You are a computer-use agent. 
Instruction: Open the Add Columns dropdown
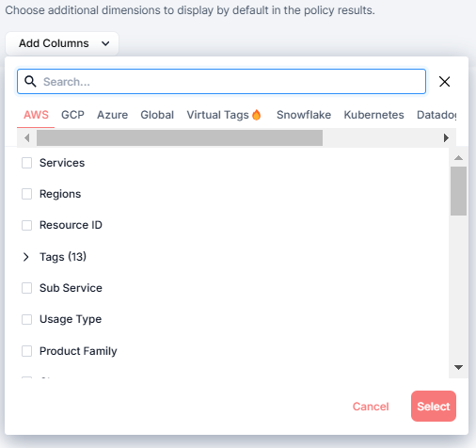[62, 43]
